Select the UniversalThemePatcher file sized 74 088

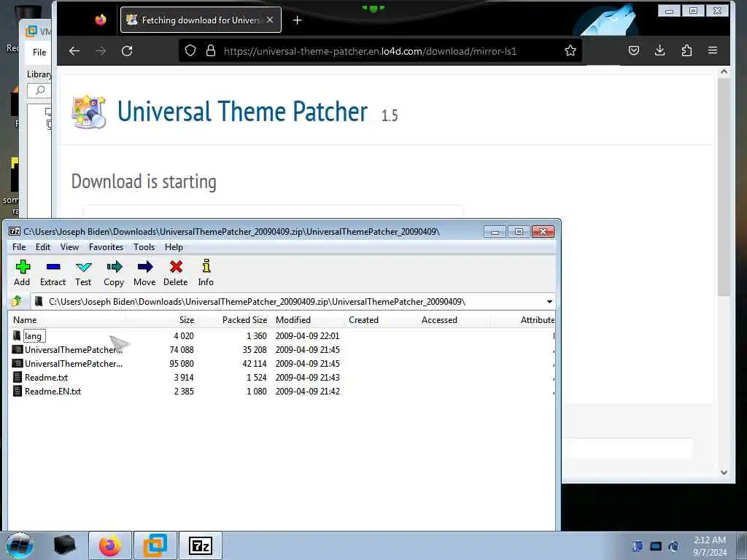pyautogui.click(x=74, y=349)
